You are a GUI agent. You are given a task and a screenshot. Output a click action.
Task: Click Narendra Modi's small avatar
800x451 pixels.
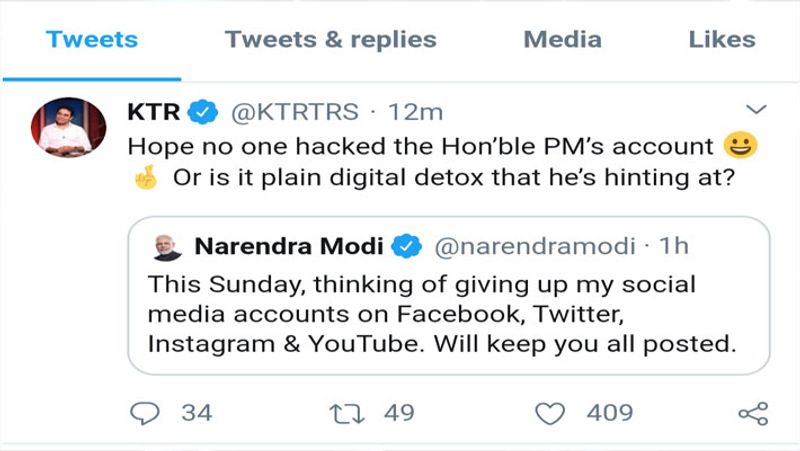coord(168,247)
